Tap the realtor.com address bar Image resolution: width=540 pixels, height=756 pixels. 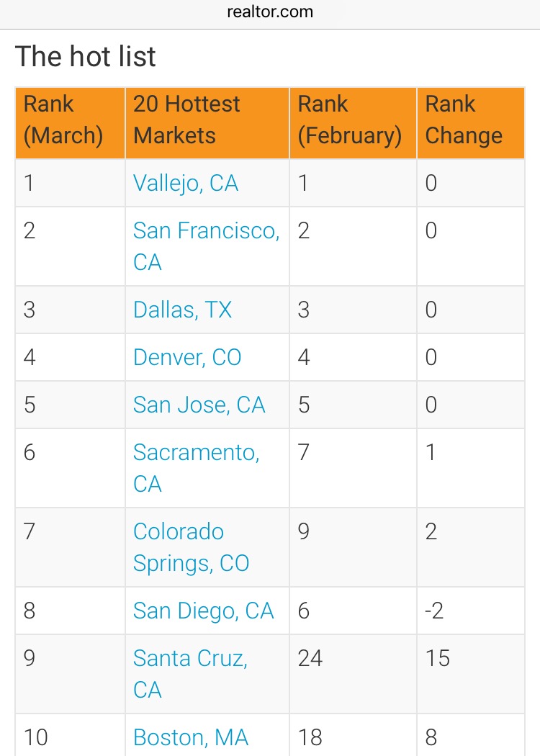pyautogui.click(x=270, y=12)
